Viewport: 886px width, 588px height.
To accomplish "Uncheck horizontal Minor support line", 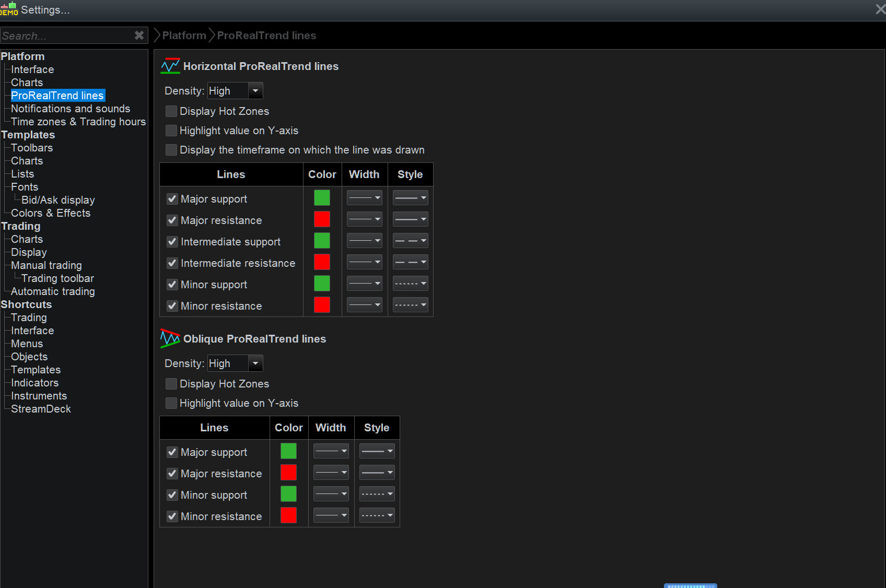I will coord(172,285).
